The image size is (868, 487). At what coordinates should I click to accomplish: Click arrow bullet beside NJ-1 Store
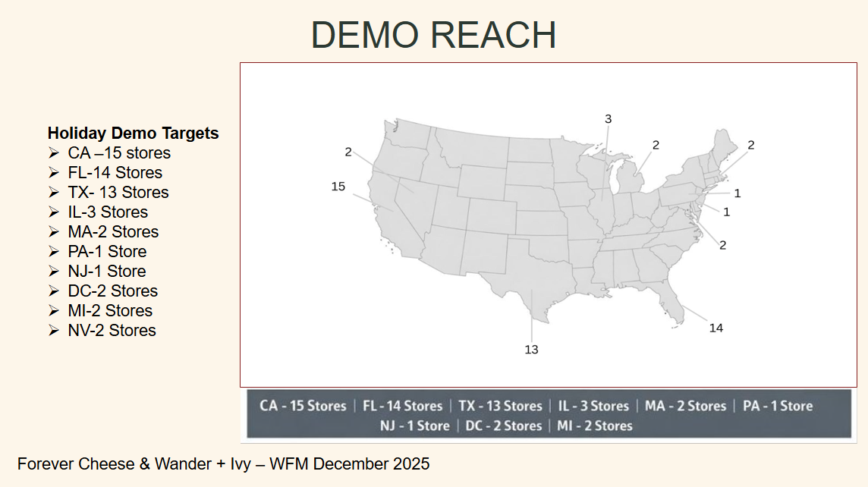coord(53,272)
